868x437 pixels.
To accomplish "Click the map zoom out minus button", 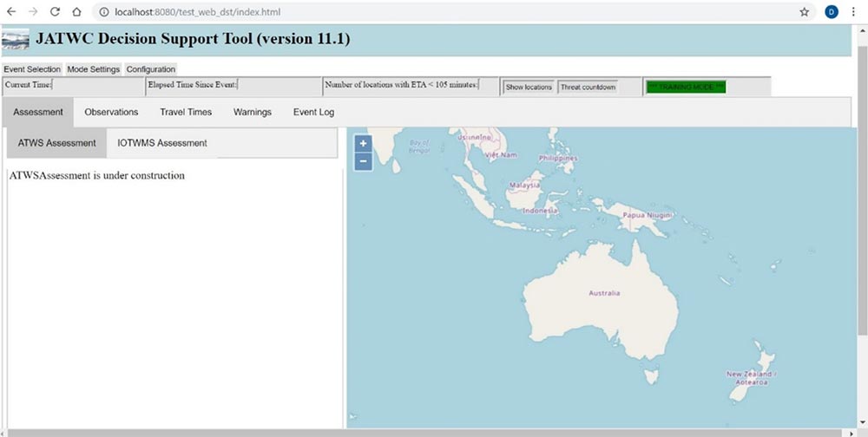I will coord(363,161).
